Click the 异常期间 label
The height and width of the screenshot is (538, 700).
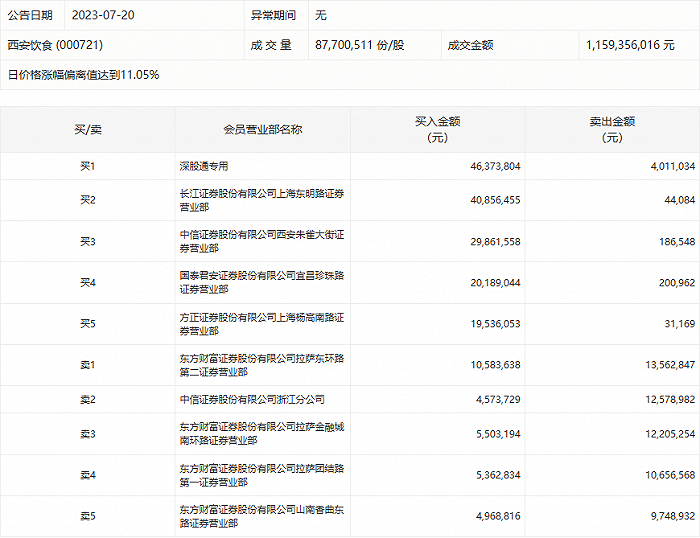coord(273,15)
